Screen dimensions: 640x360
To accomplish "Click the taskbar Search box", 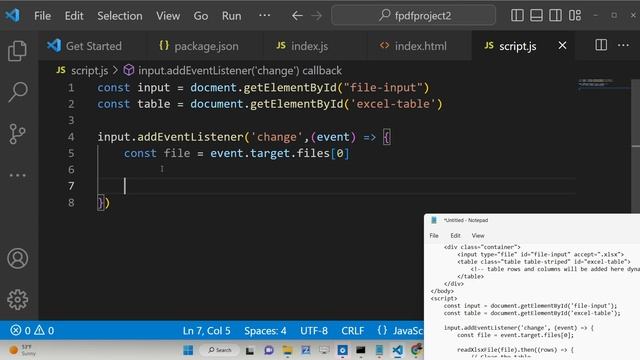I will (x=220, y=350).
